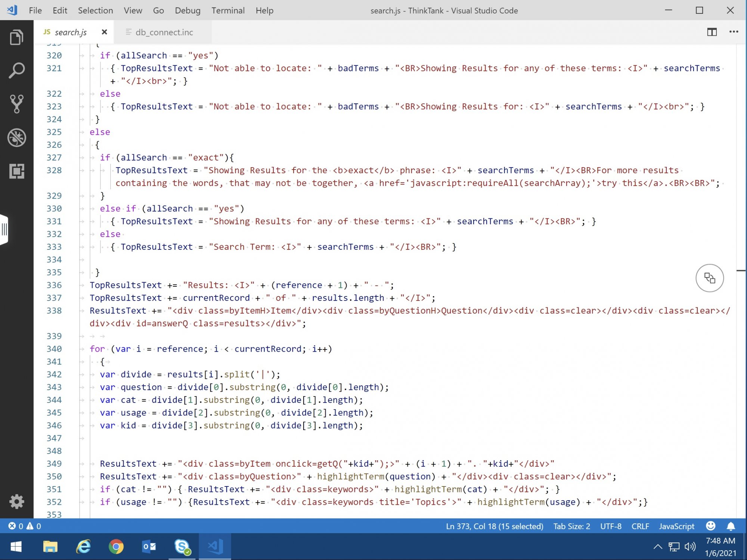Open the Explorer view in activity bar
The image size is (747, 560).
tap(16, 37)
